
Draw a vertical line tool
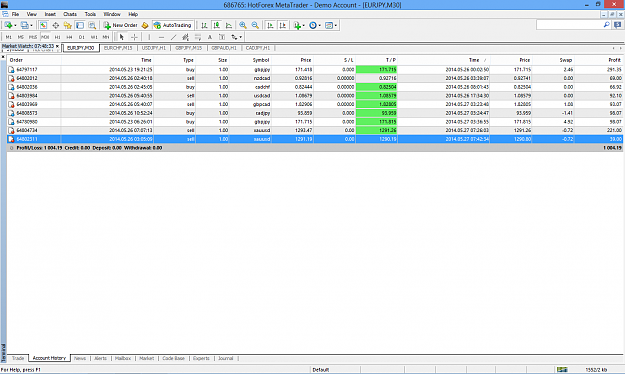point(149,37)
